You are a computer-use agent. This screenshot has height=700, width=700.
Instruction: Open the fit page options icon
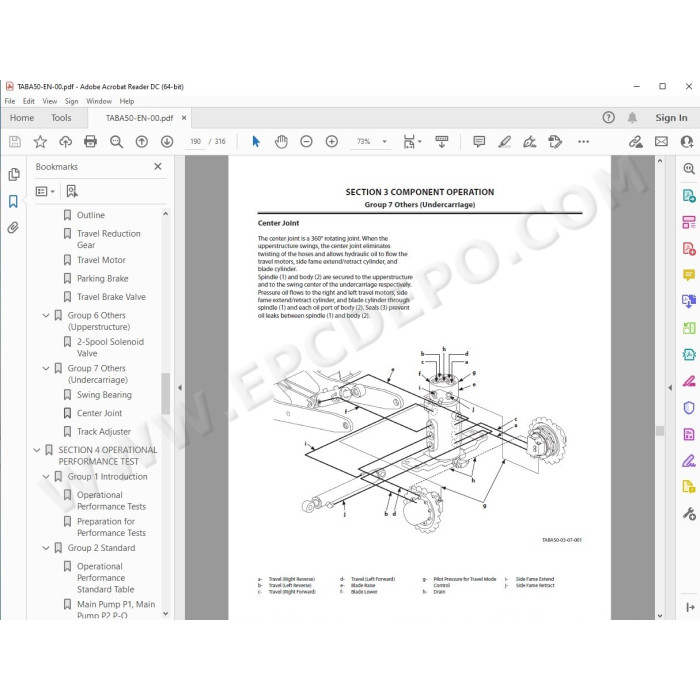(412, 142)
